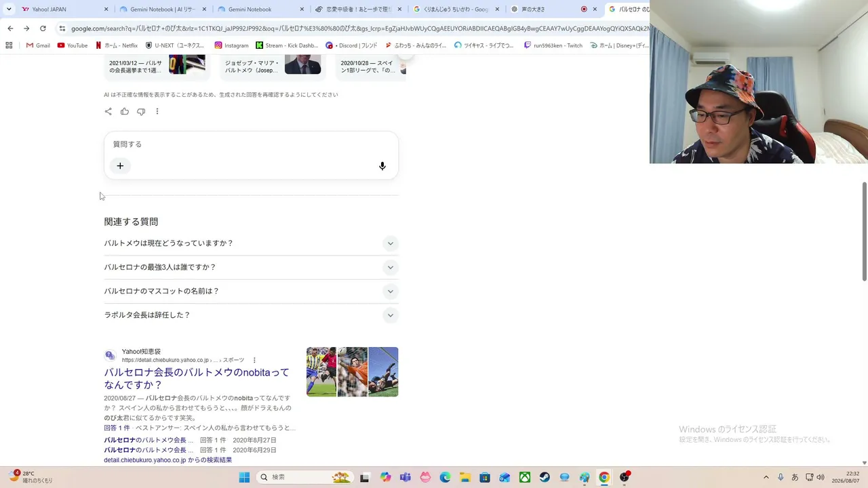Open Microsoft Store from the taskbar

coord(485,477)
